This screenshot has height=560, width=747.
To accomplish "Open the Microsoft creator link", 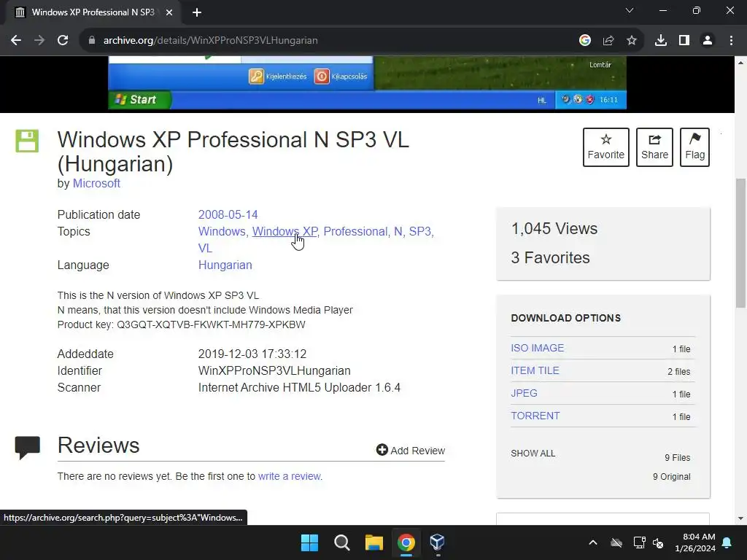I will pos(96,183).
